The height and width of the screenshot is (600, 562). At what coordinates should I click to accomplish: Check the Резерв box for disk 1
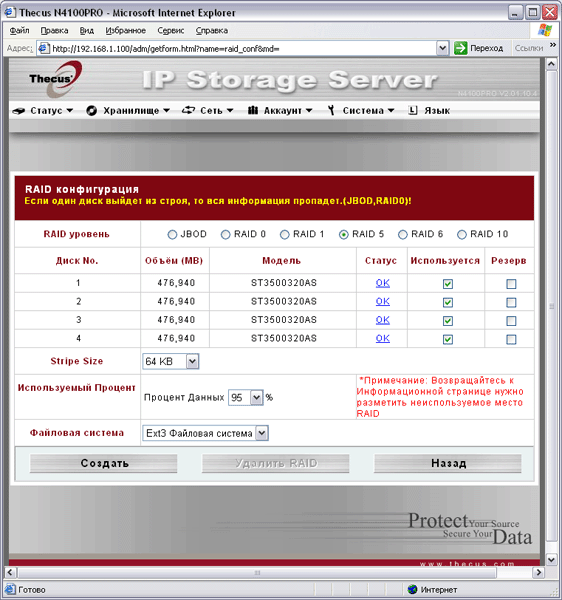click(x=511, y=284)
